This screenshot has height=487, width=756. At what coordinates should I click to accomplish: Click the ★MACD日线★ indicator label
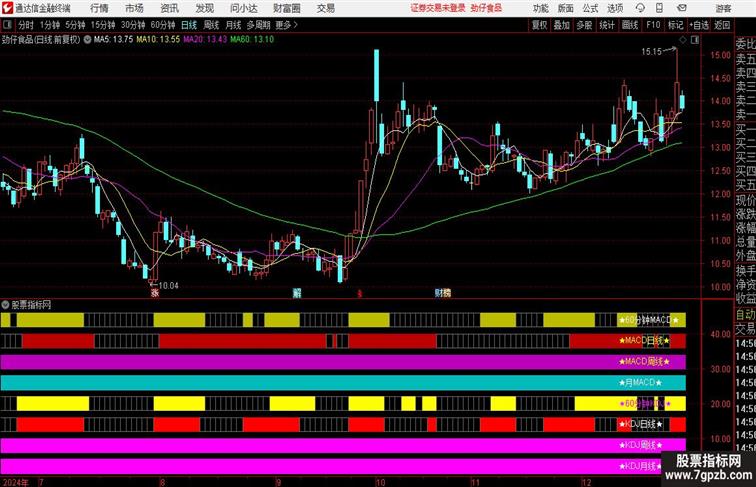[644, 340]
